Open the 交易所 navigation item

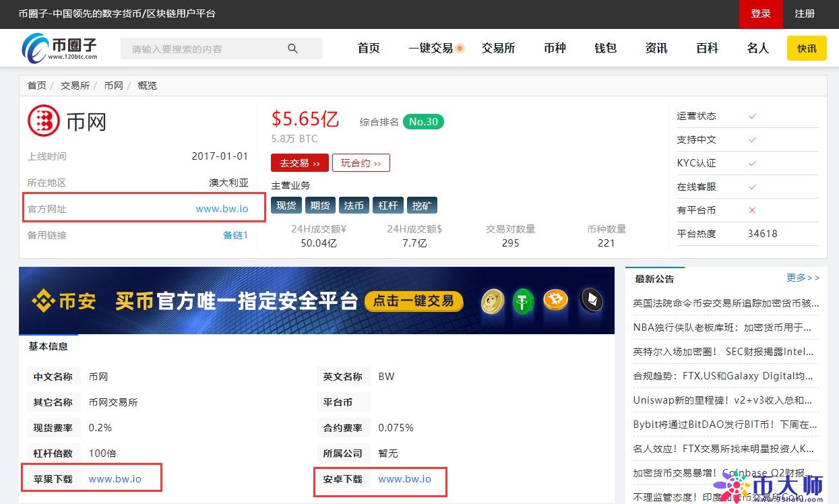point(499,49)
